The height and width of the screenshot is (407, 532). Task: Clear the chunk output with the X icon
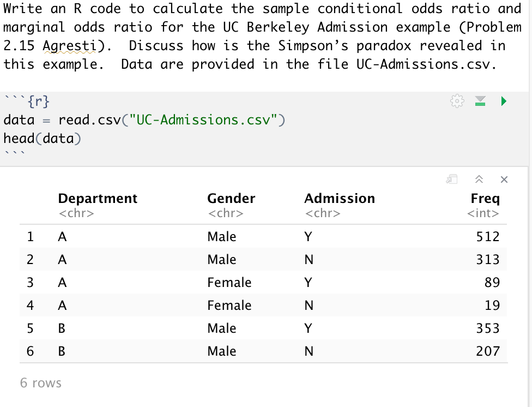pos(503,179)
